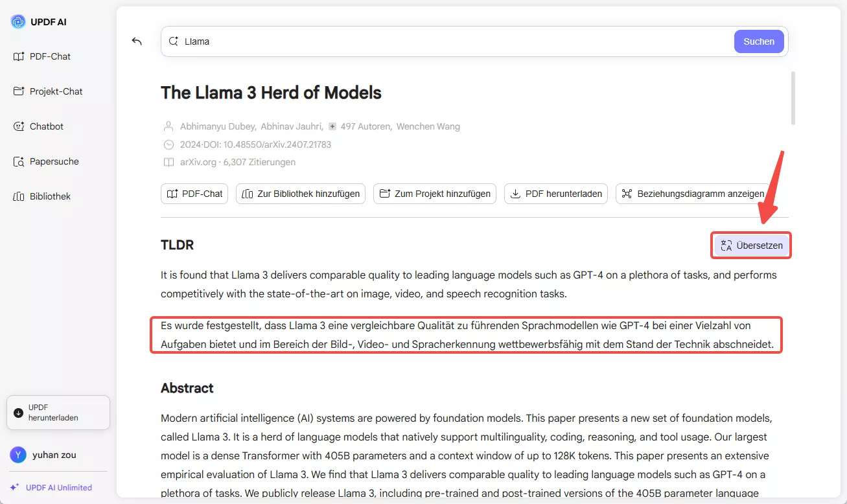Click arXiv.org · 6,307 Zitierungen text
The width and height of the screenshot is (847, 504).
pyautogui.click(x=238, y=162)
